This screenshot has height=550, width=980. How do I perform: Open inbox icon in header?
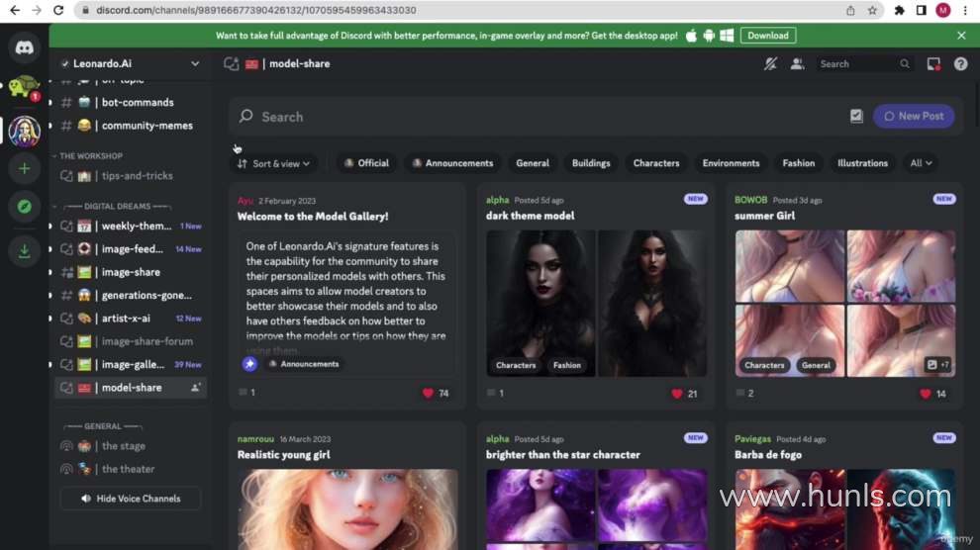(933, 63)
